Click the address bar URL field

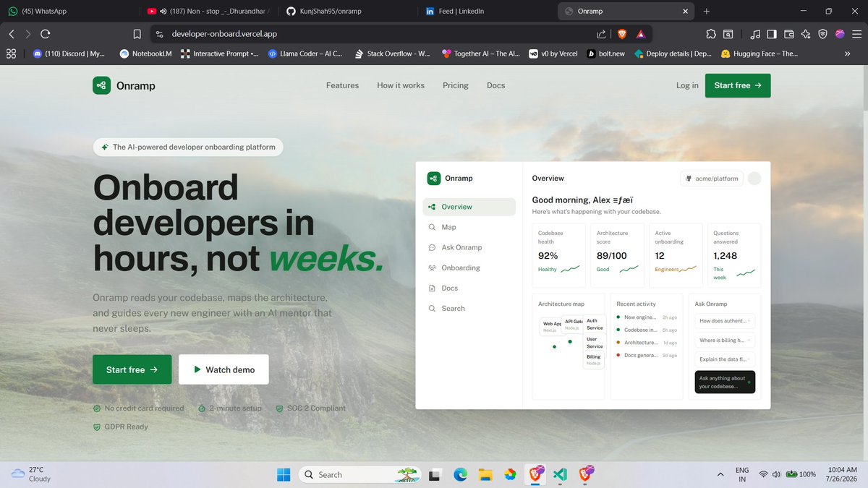pyautogui.click(x=376, y=34)
